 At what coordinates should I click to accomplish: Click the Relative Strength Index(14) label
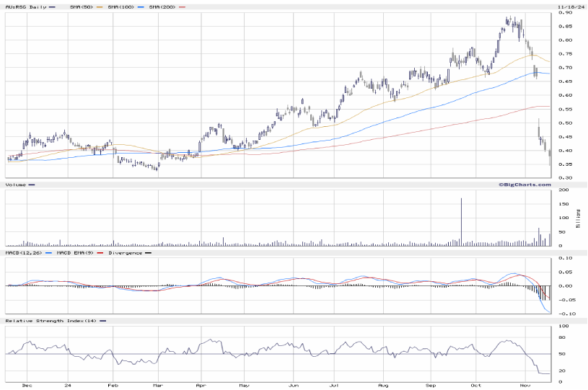pyautogui.click(x=51, y=320)
